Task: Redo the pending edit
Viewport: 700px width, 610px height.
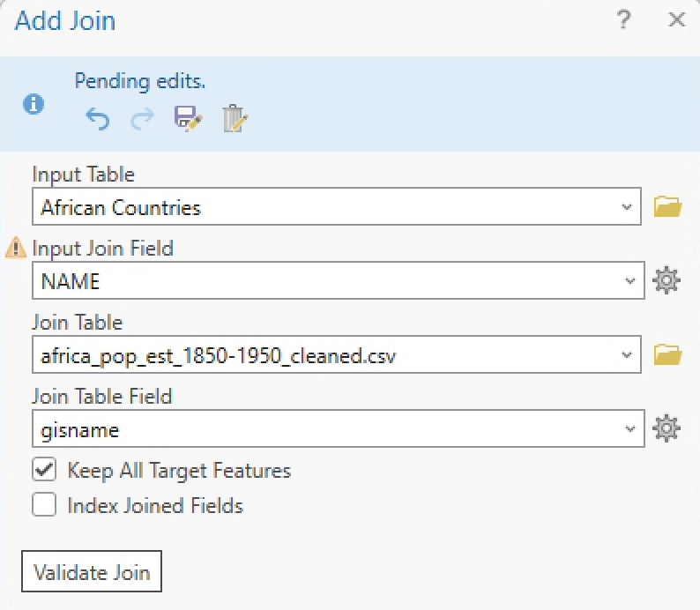Action: tap(141, 119)
